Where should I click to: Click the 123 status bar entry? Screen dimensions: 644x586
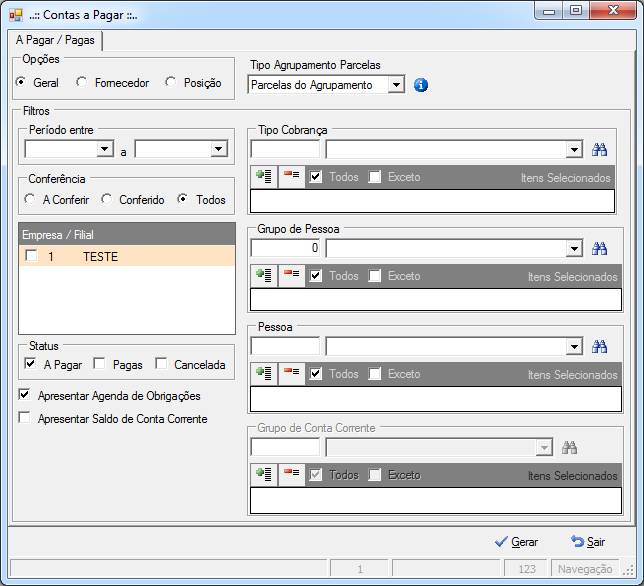pos(526,569)
